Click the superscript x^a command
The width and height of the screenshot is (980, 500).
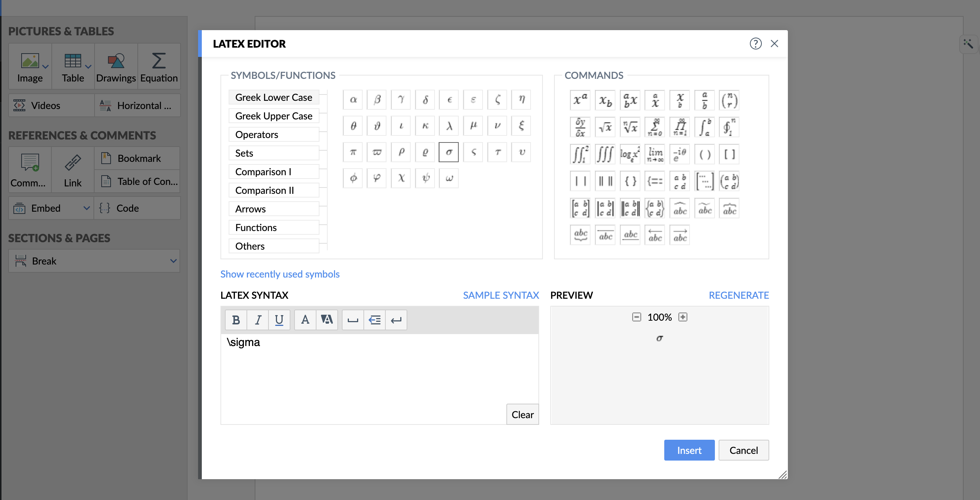pos(580,100)
